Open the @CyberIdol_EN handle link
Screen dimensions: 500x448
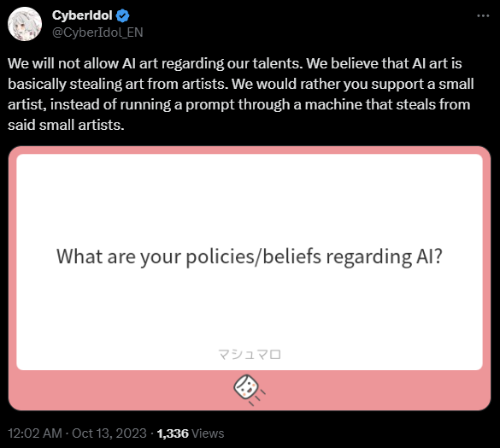[97, 32]
